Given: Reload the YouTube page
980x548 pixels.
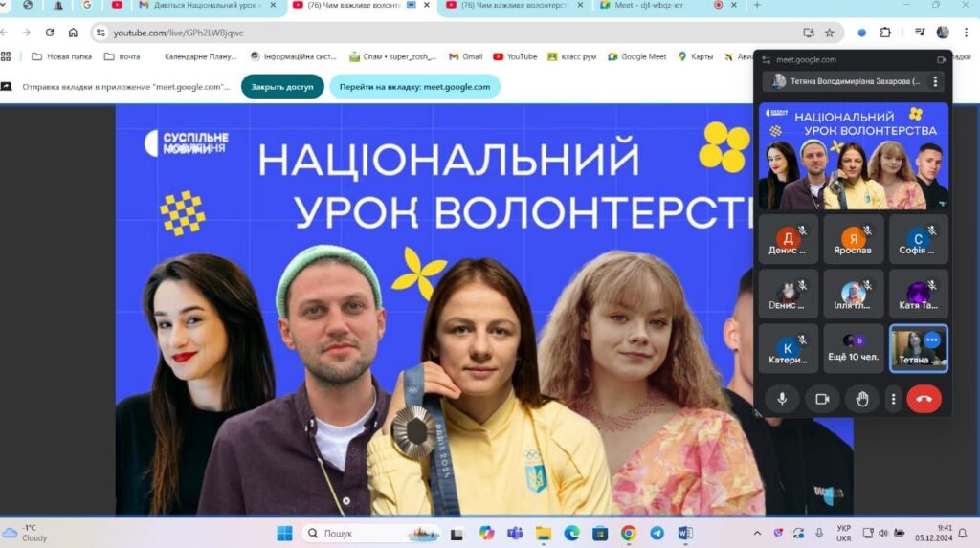Looking at the screenshot, I should pos(50,33).
